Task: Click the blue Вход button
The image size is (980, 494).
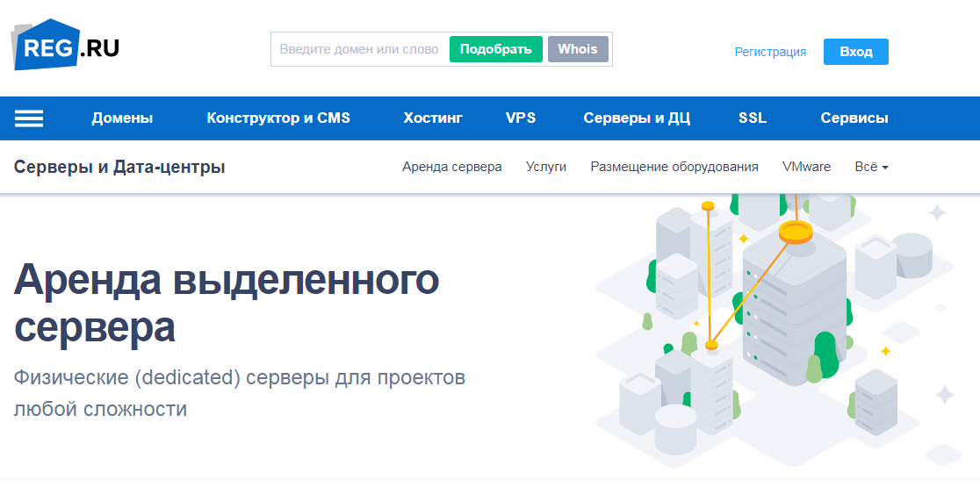Action: pyautogui.click(x=855, y=52)
